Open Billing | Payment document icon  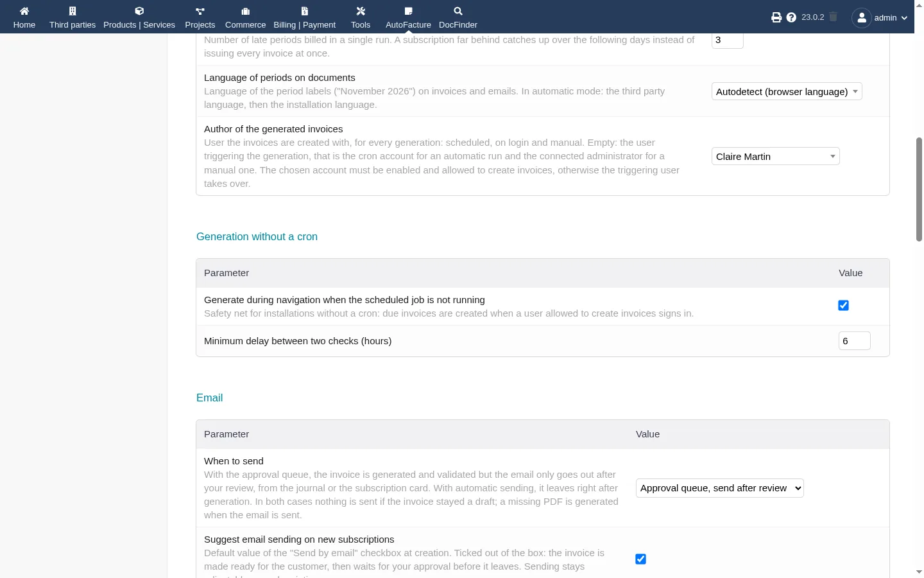[305, 11]
